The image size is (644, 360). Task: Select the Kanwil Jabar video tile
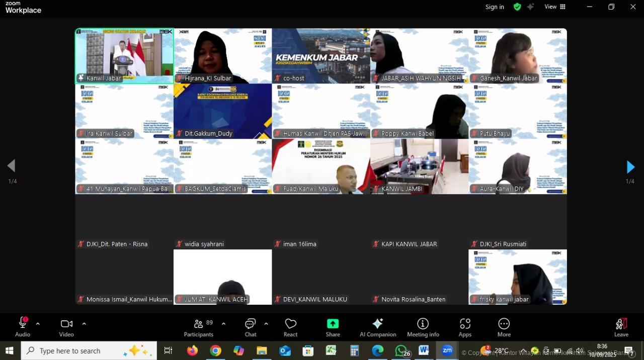point(124,56)
